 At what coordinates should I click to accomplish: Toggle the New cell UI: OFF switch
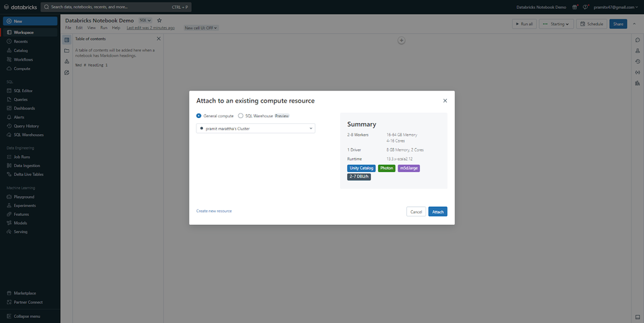tap(201, 28)
